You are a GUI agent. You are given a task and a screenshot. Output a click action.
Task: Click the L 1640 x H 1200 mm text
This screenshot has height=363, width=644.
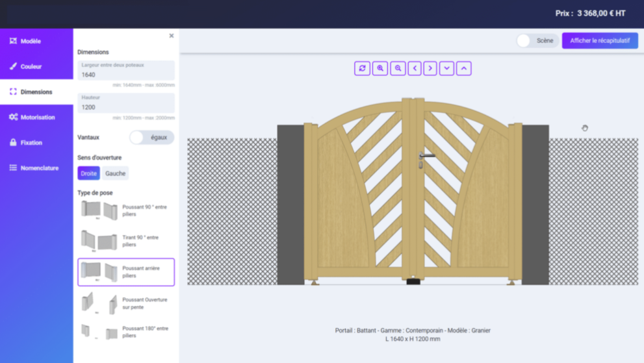413,339
